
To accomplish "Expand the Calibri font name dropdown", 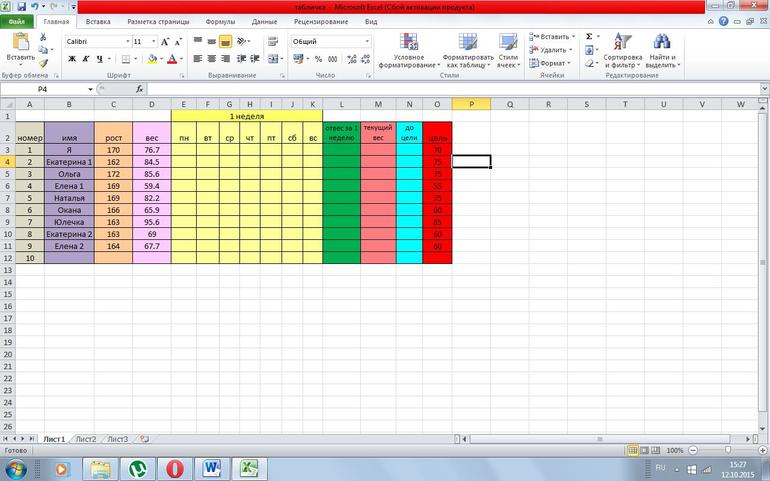I will click(127, 42).
